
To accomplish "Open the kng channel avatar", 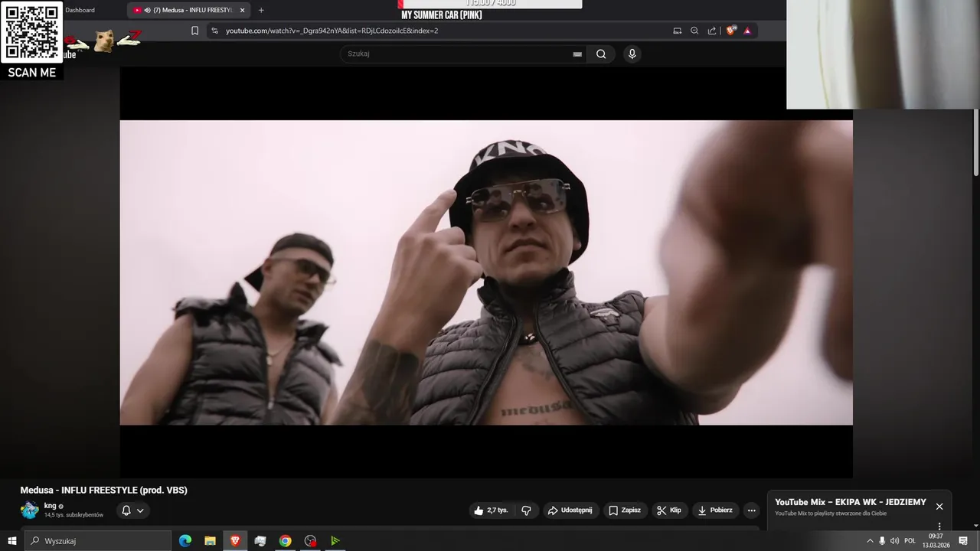I will (30, 510).
